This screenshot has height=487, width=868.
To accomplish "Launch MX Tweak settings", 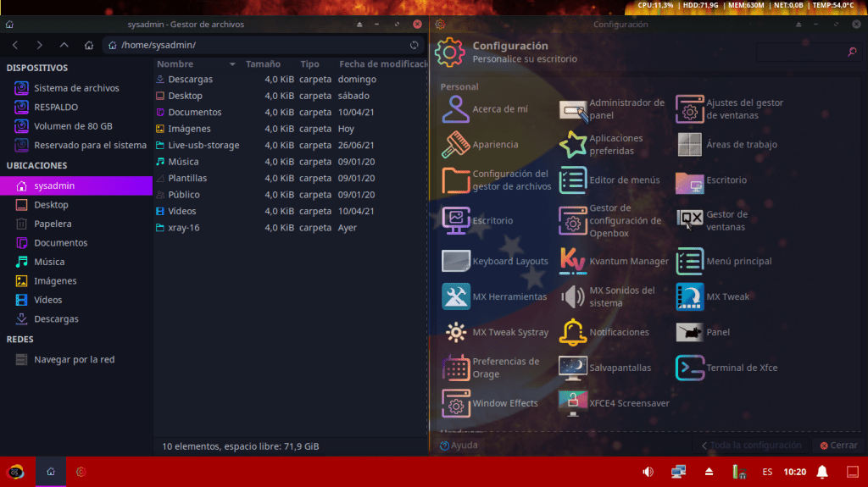I will 690,296.
